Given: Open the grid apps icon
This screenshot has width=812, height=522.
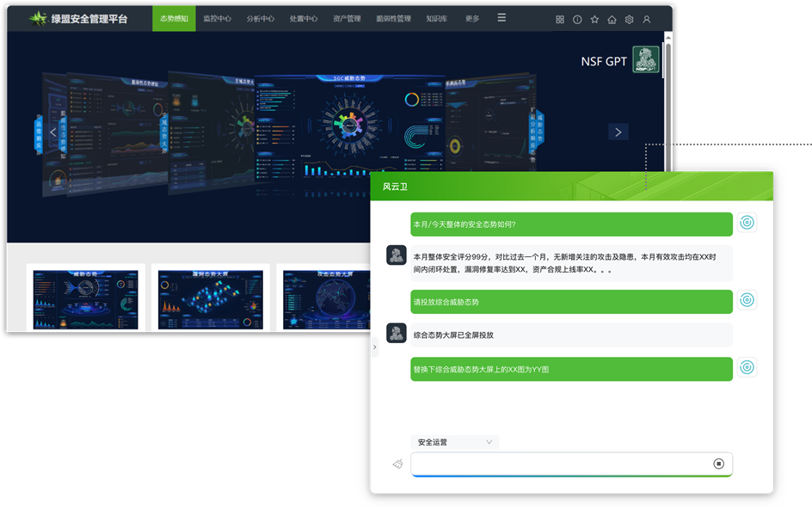Looking at the screenshot, I should click(560, 19).
